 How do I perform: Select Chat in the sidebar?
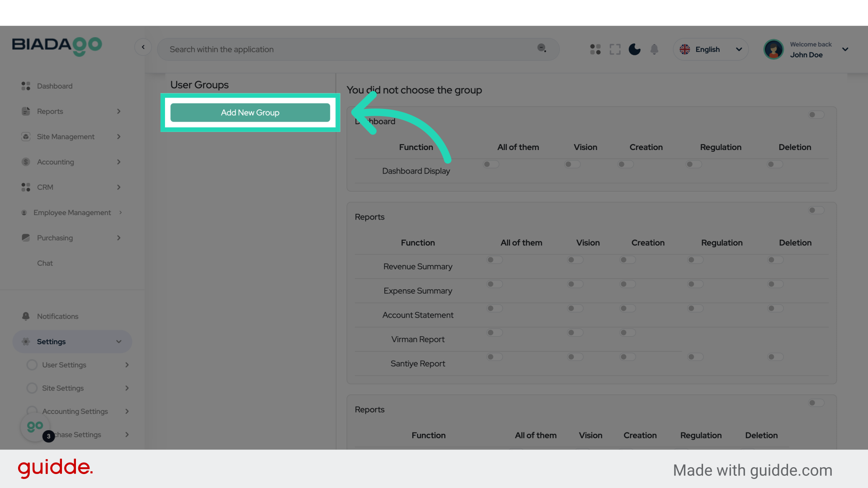pos(45,263)
